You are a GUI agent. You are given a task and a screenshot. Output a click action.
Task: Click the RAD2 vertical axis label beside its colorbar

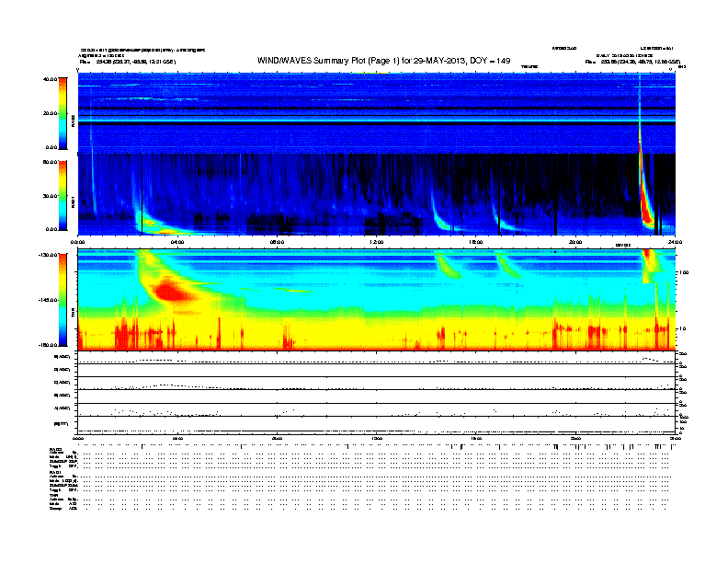point(73,121)
